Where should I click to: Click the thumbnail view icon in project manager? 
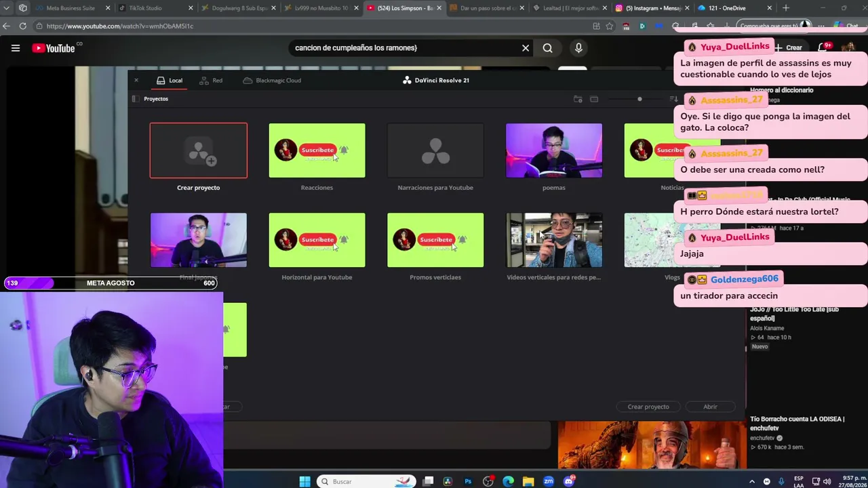[x=594, y=99]
